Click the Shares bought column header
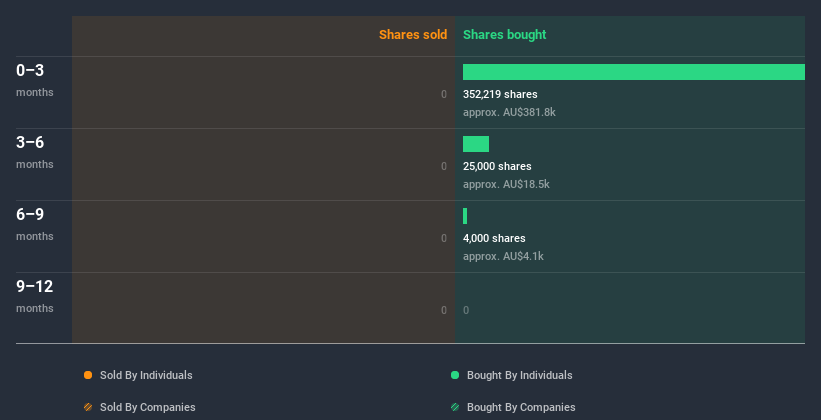Screen dimensions: 821x420 point(505,35)
